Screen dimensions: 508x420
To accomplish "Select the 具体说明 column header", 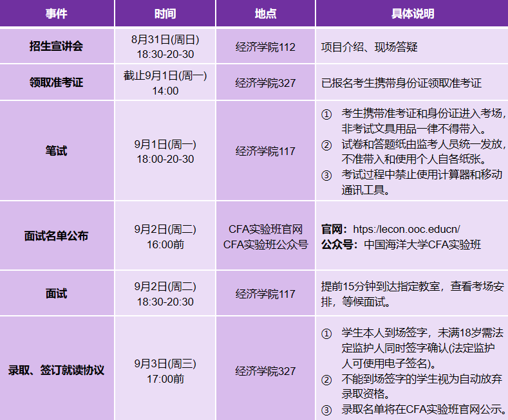I will pos(412,14).
